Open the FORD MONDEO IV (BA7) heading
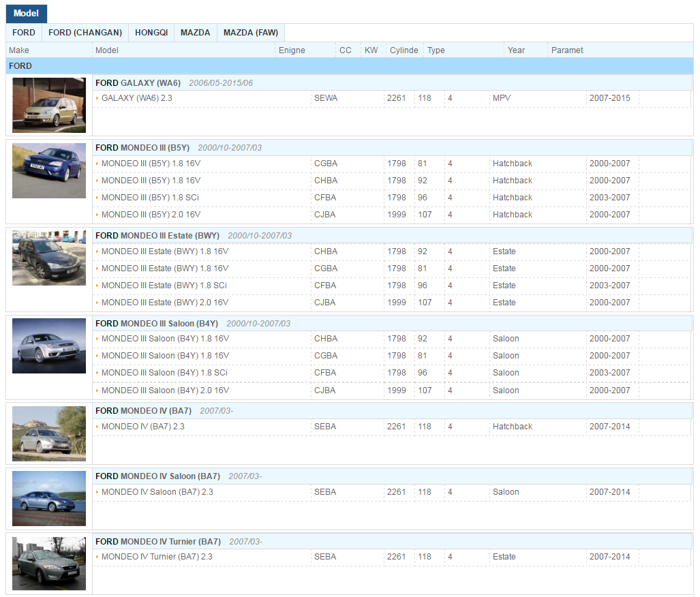Screen dimensions: 700x597 [x=143, y=411]
